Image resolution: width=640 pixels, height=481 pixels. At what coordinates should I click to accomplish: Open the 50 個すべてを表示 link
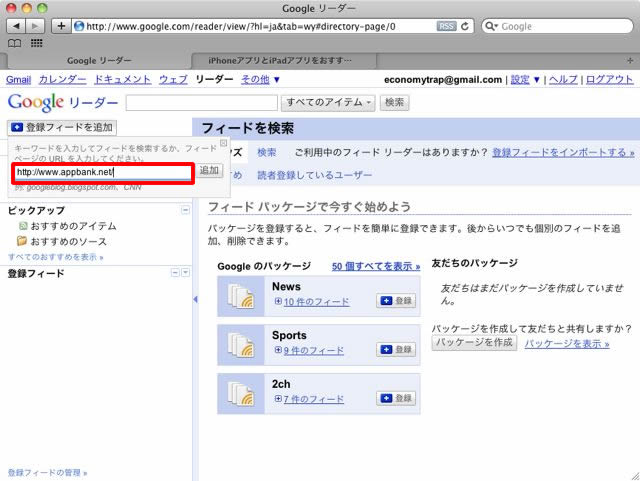coord(376,267)
